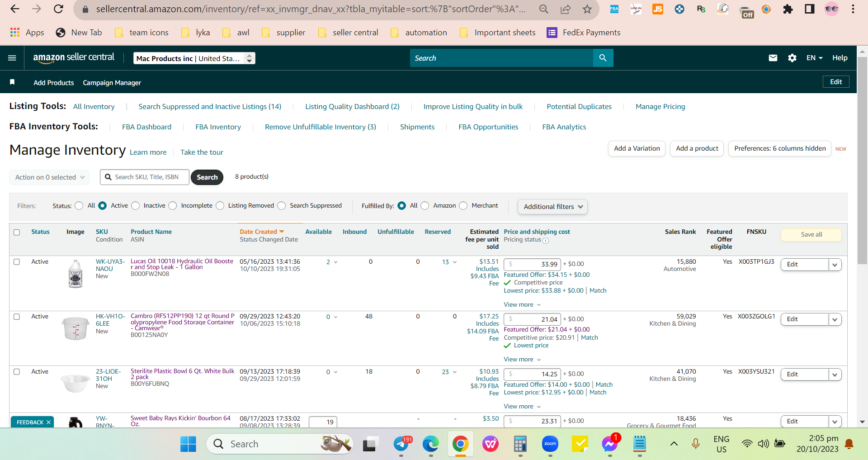
Task: Open Chrome three-dot menu
Action: coord(853,9)
